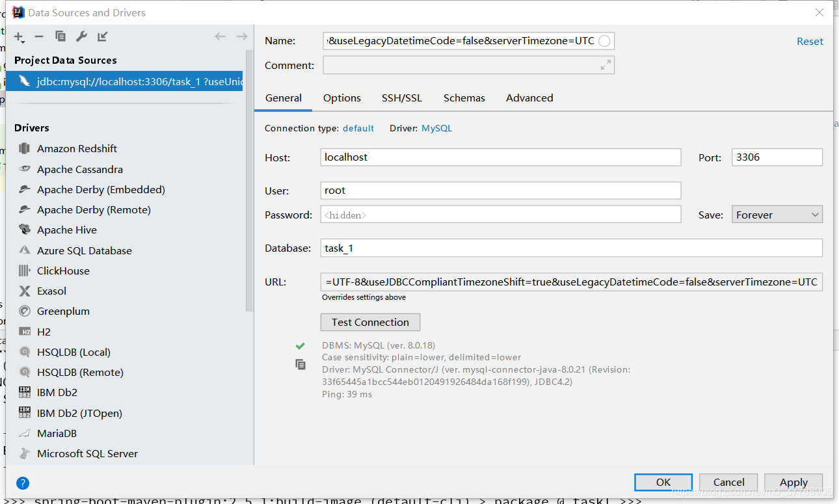839x504 pixels.
Task: Switch to the SSH/SSL tab
Action: [402, 98]
